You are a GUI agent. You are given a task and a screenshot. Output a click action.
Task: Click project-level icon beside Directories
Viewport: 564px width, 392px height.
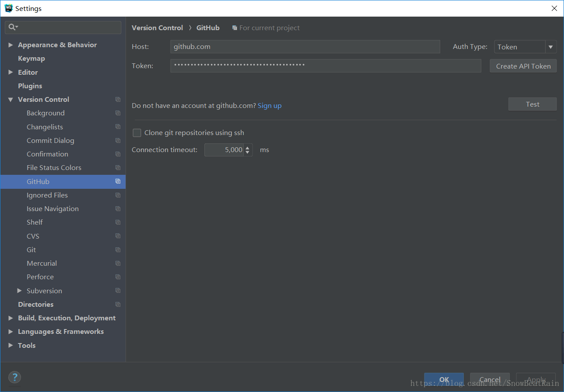click(118, 304)
